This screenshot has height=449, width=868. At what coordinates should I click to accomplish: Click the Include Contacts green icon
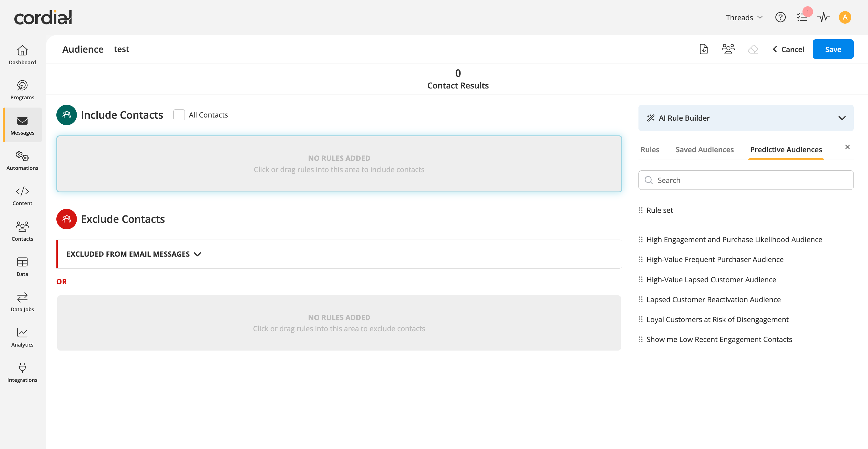click(x=66, y=115)
